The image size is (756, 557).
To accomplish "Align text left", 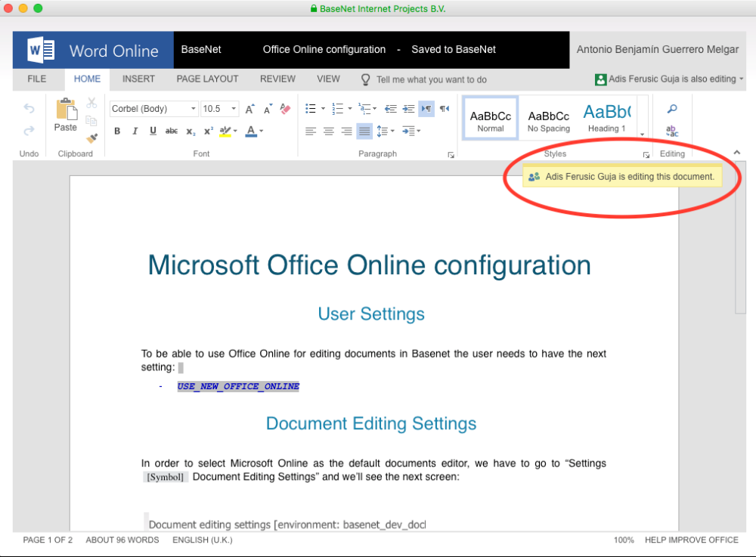I will pyautogui.click(x=311, y=131).
